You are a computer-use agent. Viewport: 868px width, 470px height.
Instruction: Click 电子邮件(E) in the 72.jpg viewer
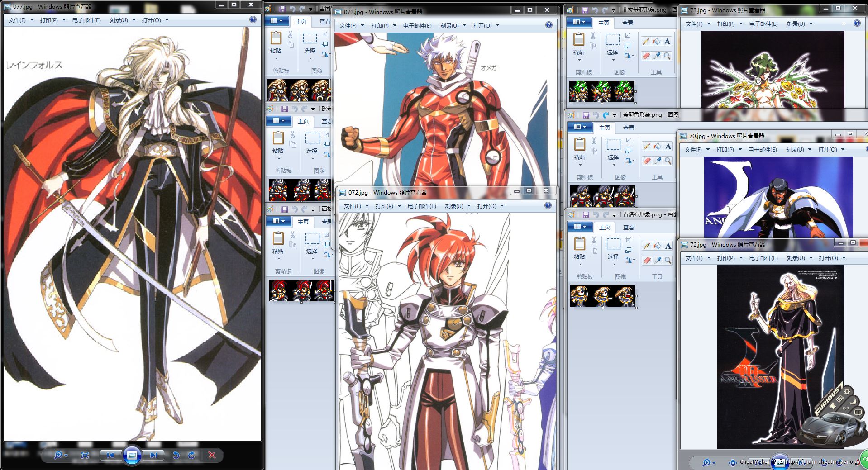coord(763,258)
